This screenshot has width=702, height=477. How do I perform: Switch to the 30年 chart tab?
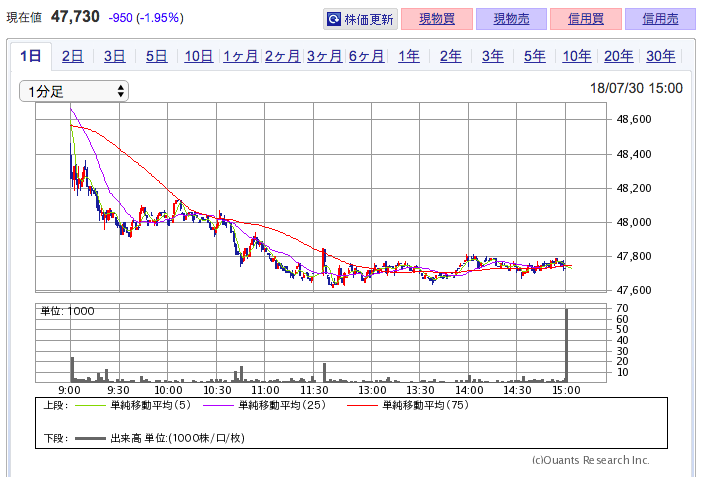pos(661,56)
